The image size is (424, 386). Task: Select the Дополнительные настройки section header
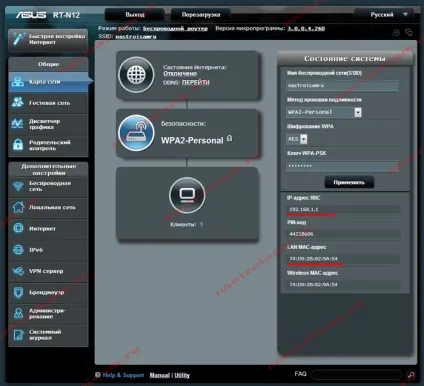pos(48,169)
